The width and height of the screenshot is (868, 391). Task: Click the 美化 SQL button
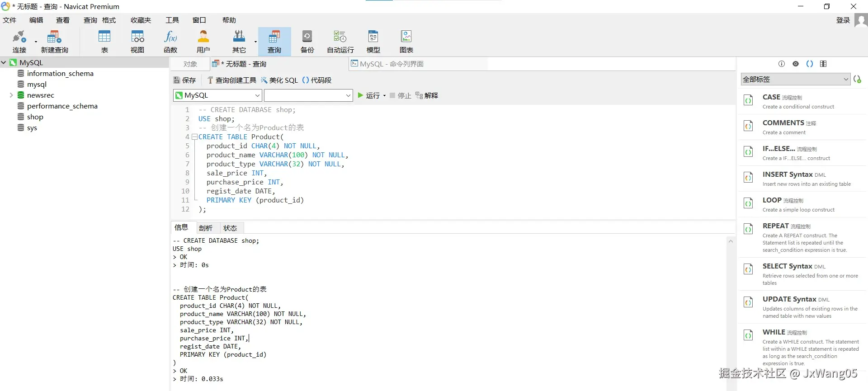[279, 80]
